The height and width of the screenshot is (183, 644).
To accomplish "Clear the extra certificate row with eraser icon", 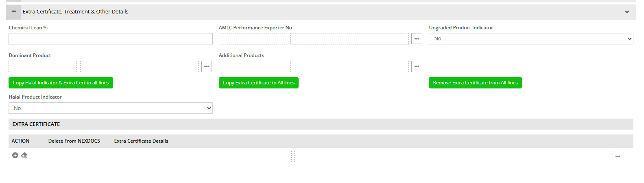I will (24, 155).
